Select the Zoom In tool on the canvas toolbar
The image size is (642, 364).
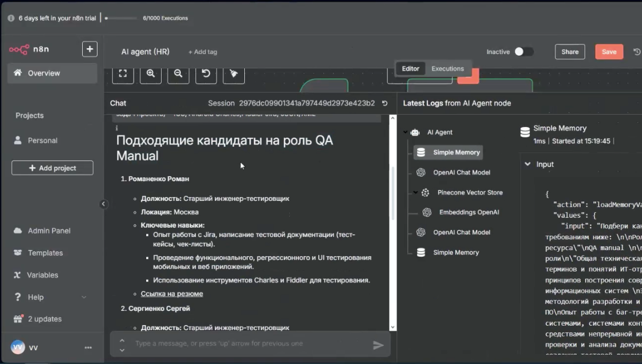point(151,74)
